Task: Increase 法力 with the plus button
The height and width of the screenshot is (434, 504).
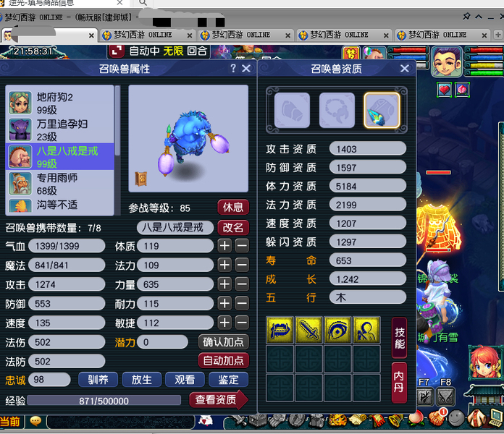Action: (x=224, y=265)
